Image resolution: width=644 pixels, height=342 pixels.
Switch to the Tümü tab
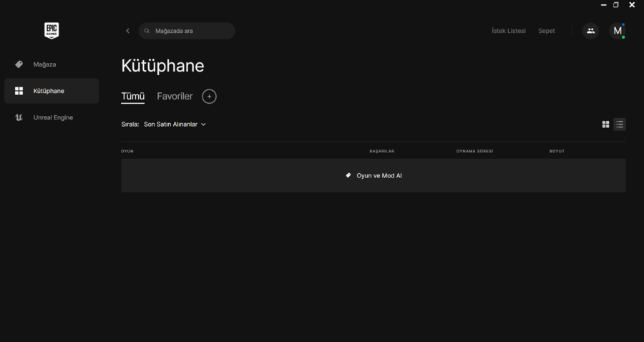[132, 97]
